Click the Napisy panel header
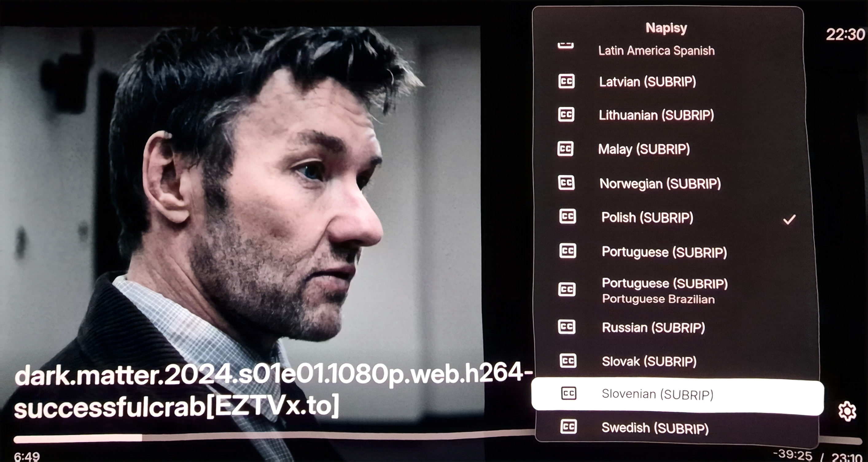868x462 pixels. (x=666, y=28)
